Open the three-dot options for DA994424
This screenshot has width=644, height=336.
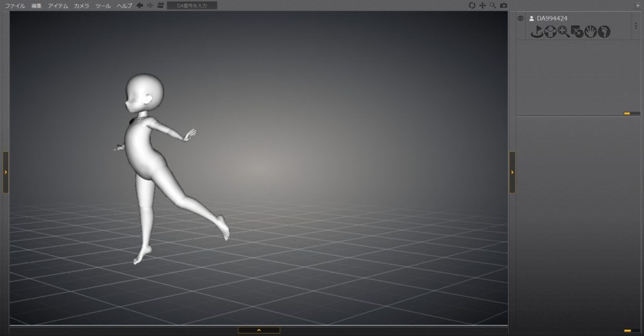point(636,26)
